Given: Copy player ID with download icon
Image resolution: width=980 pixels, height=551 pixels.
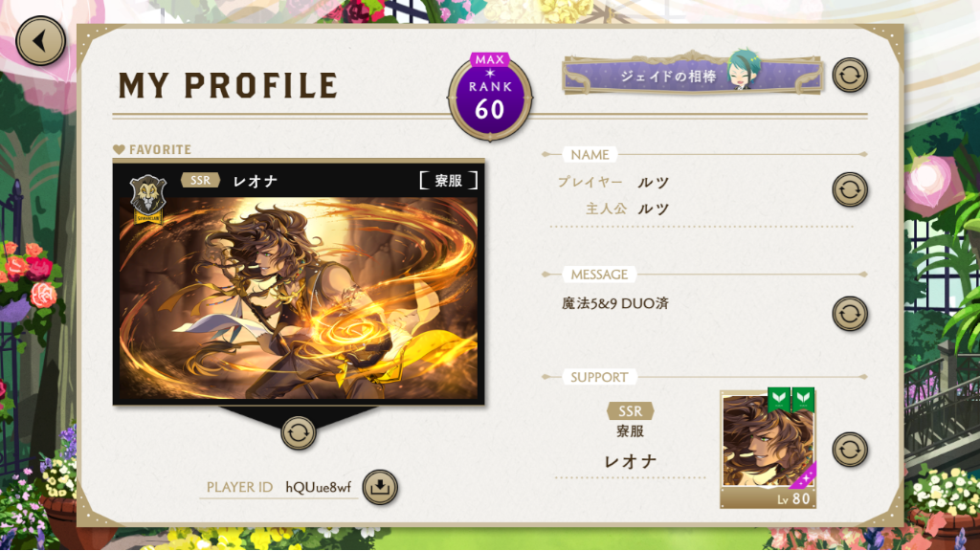Looking at the screenshot, I should (380, 487).
